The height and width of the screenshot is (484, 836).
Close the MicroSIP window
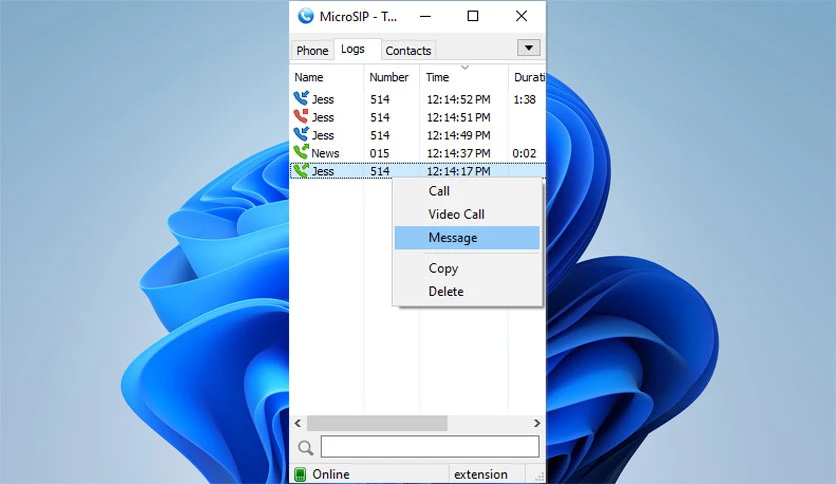tap(521, 17)
